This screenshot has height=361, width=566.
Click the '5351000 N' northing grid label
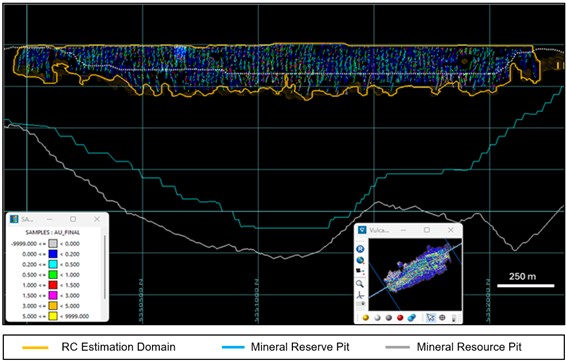pyautogui.click(x=256, y=300)
